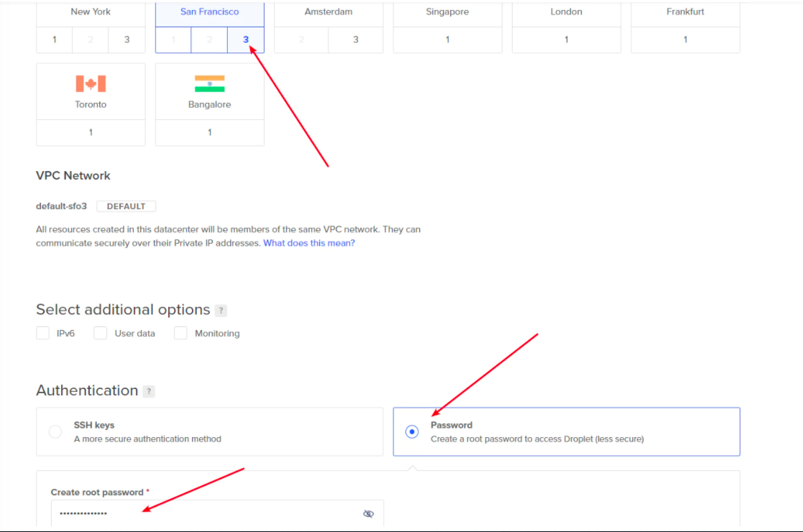Open the 'What does this mean?' link

[x=309, y=243]
